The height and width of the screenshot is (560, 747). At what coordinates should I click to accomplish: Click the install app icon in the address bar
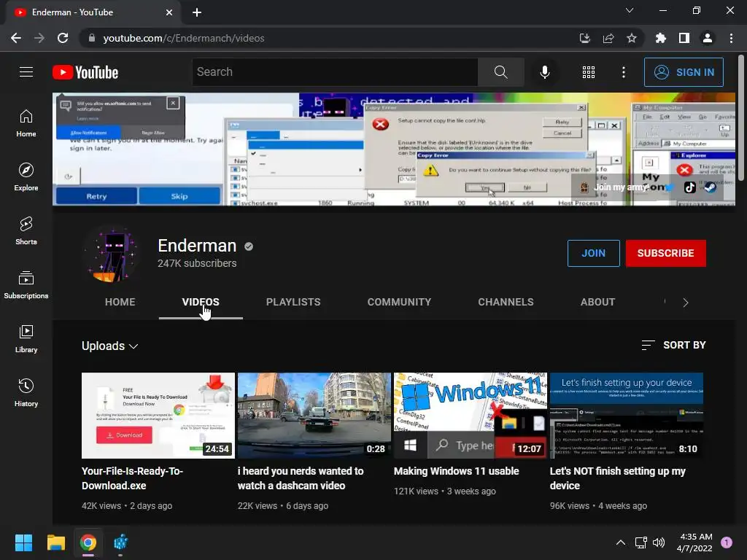(585, 38)
